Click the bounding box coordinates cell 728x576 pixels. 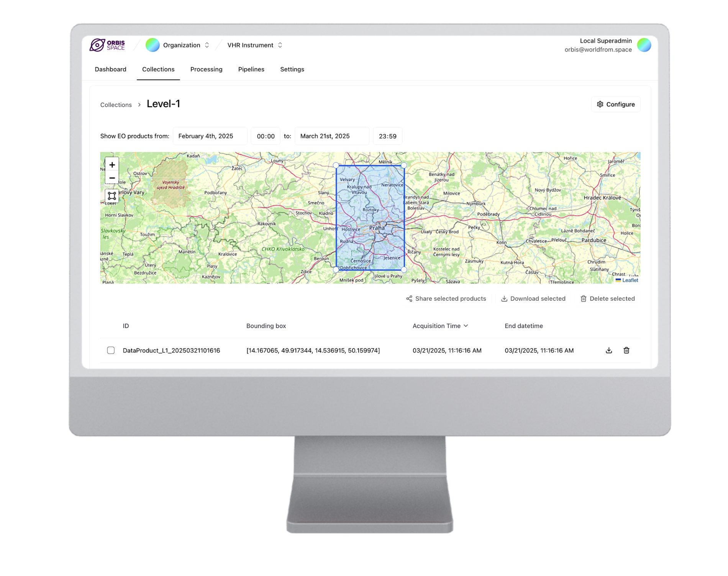(x=313, y=350)
